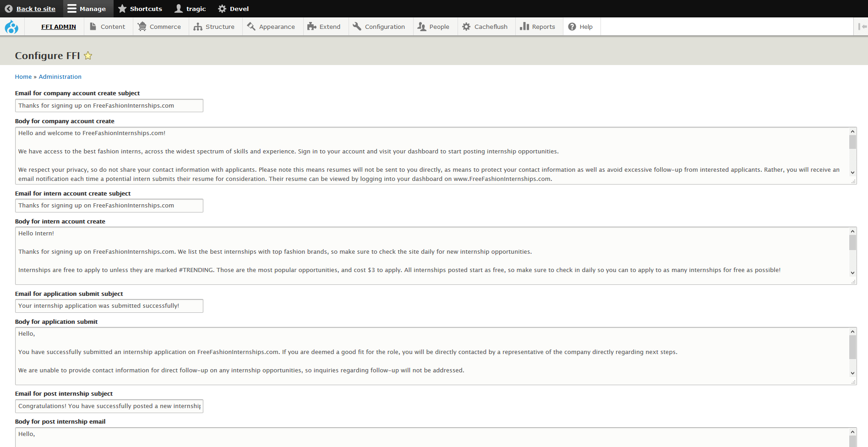Open the Content menu item
868x447 pixels.
[x=113, y=27]
